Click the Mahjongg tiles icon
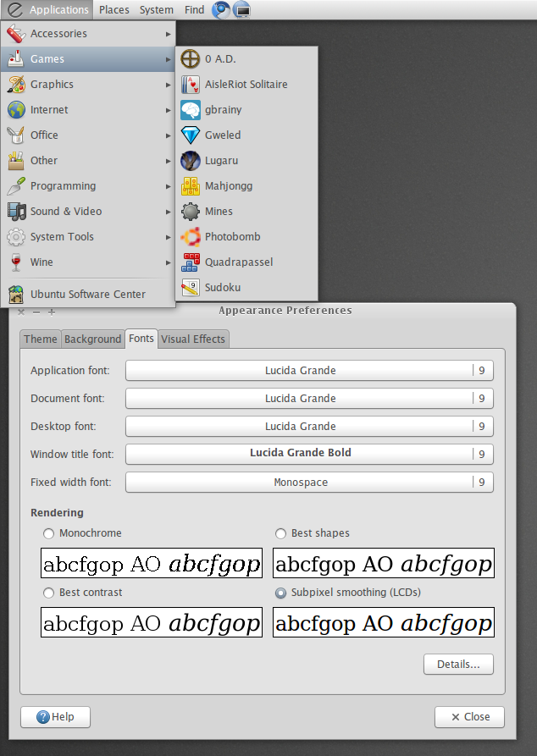 pyautogui.click(x=190, y=186)
